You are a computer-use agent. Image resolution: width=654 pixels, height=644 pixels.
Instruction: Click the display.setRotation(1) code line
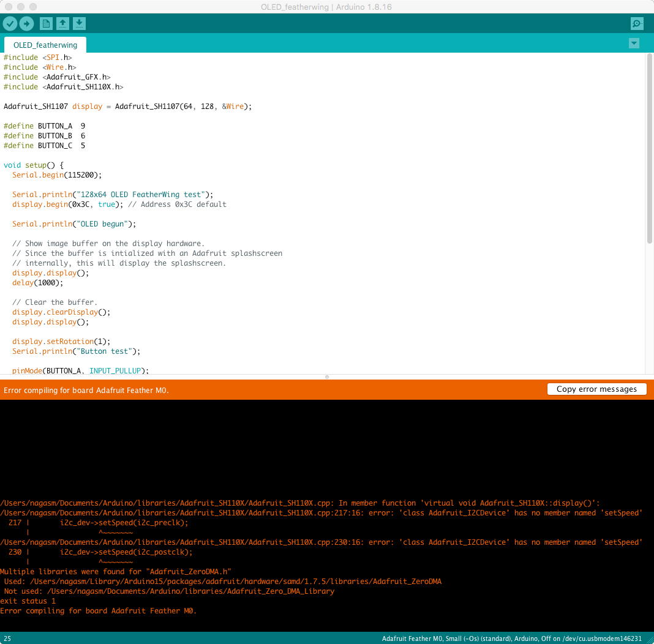(61, 342)
